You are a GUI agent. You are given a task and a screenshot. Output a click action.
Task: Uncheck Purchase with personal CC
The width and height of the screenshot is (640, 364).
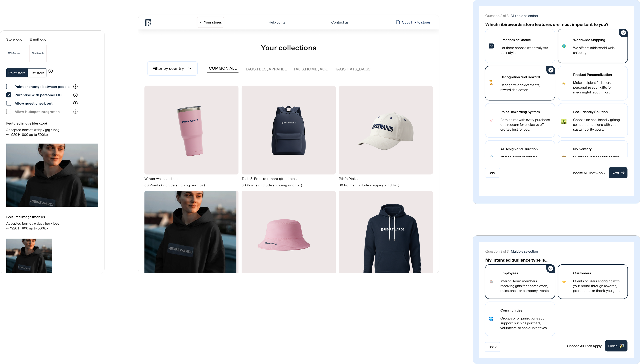(x=9, y=95)
